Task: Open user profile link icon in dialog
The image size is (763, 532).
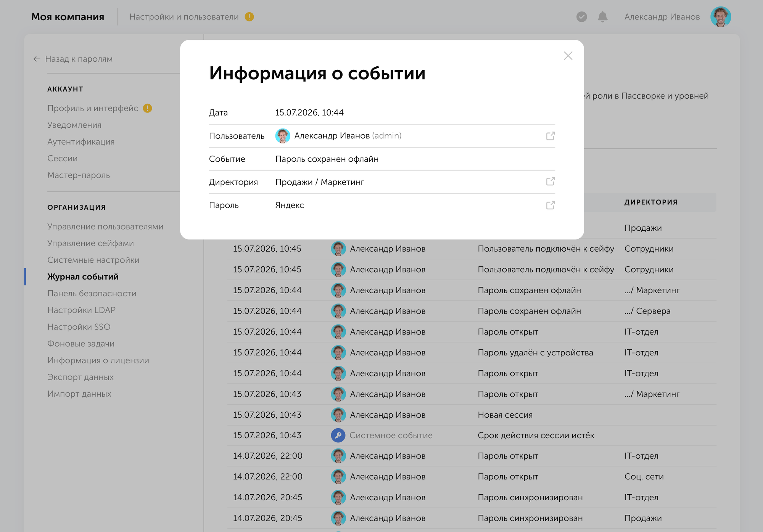Action: click(550, 136)
